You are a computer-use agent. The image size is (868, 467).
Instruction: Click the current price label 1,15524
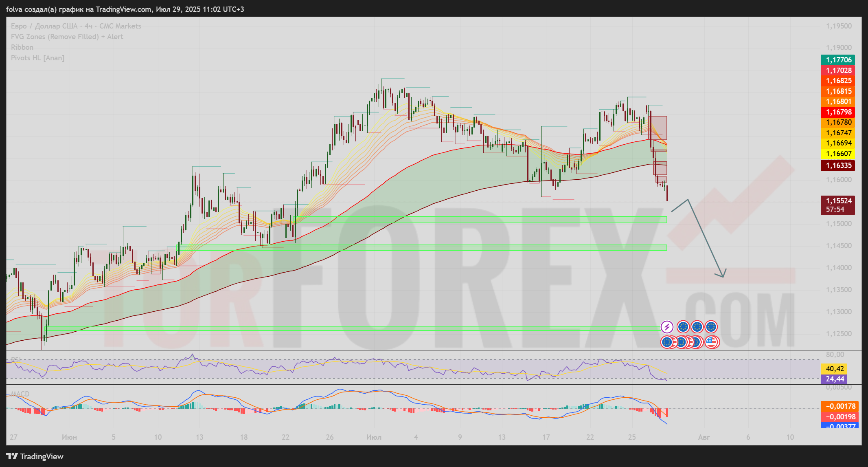(839, 201)
